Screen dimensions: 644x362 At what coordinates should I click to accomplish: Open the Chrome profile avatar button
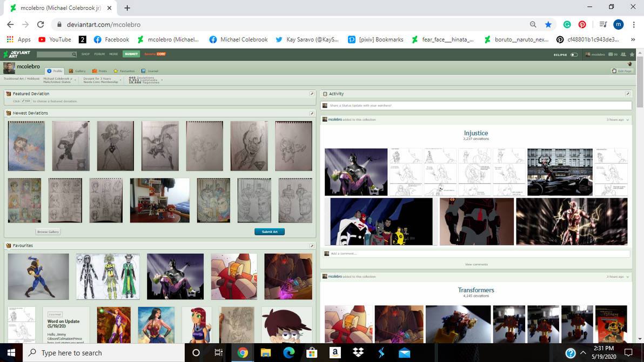click(618, 25)
